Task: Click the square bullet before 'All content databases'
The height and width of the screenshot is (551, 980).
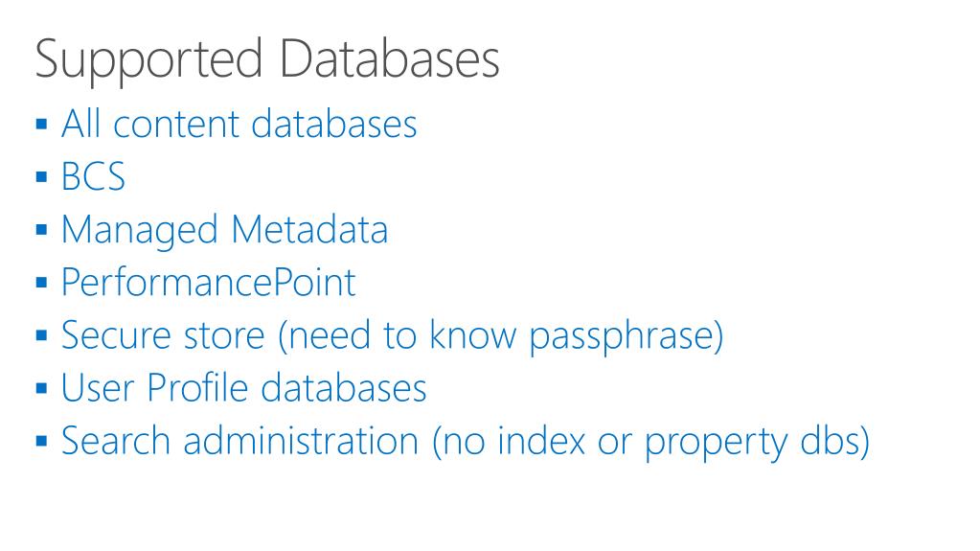Action: [x=42, y=124]
